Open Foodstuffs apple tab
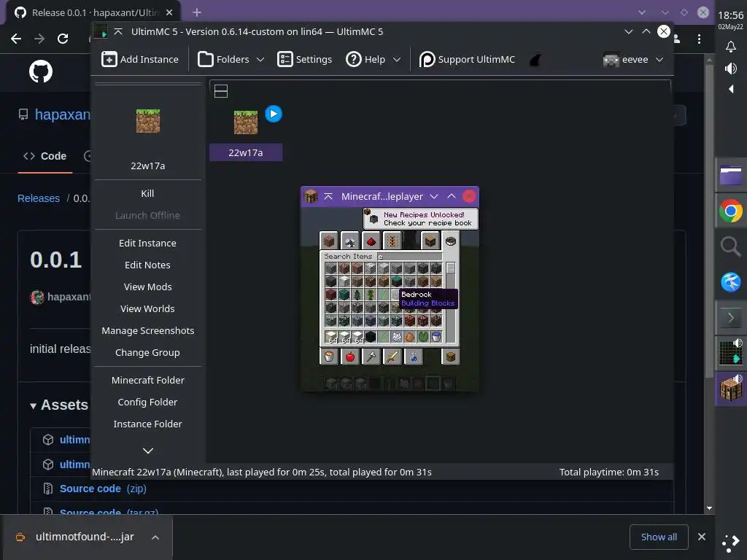Screen dimensions: 747x560 click(x=349, y=356)
